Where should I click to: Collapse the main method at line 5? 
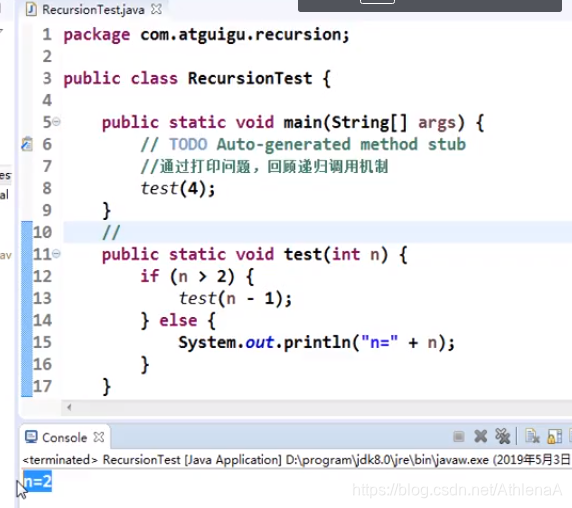point(57,122)
